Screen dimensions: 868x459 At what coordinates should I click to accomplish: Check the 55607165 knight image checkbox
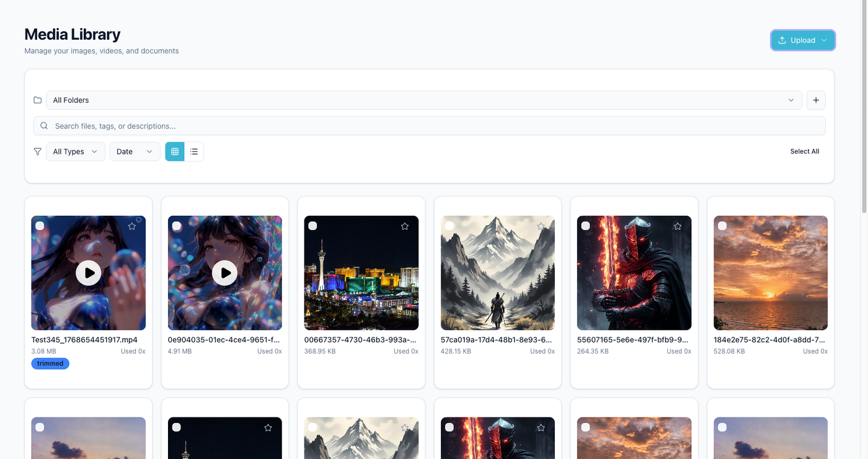click(x=585, y=226)
